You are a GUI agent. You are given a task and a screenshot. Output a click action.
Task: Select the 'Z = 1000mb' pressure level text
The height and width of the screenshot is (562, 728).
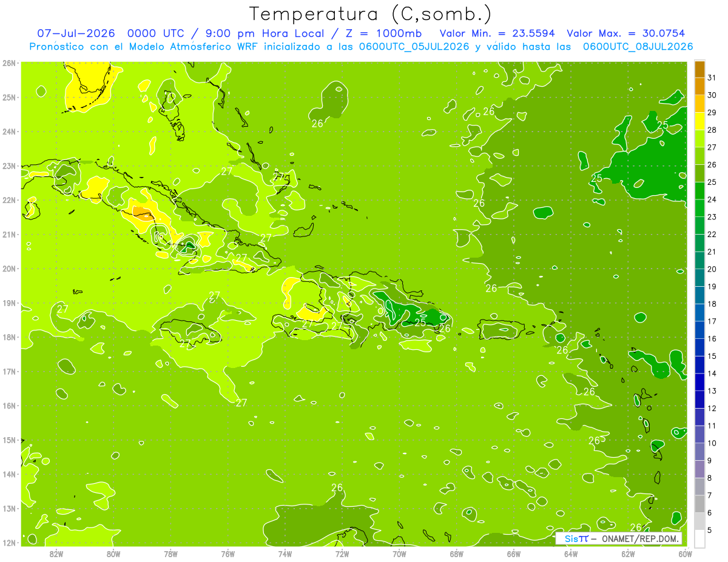click(x=383, y=33)
